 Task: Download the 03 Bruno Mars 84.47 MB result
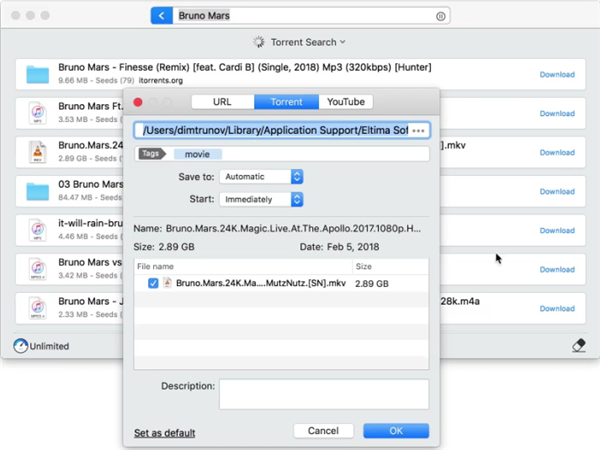(557, 192)
